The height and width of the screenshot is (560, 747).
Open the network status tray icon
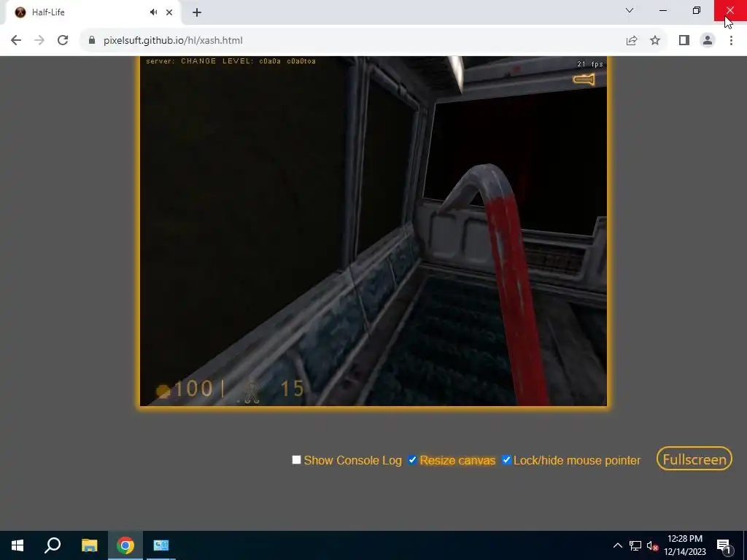tap(635, 545)
